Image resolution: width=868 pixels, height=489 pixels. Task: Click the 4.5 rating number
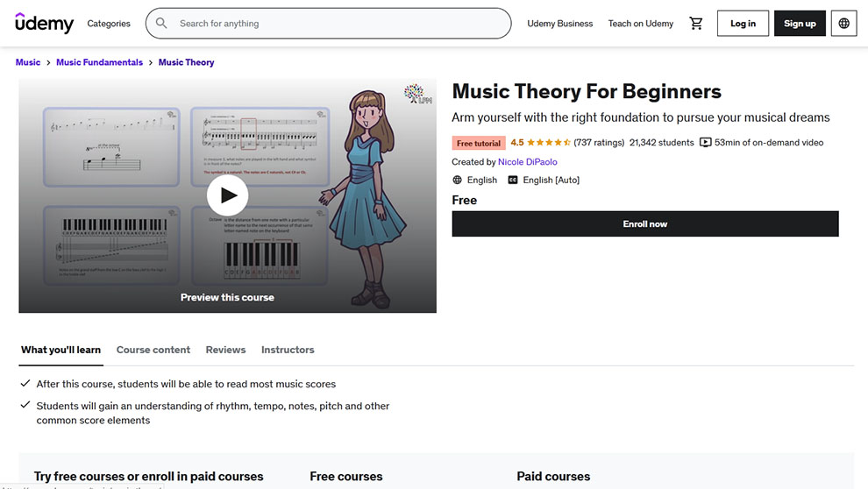pos(517,143)
